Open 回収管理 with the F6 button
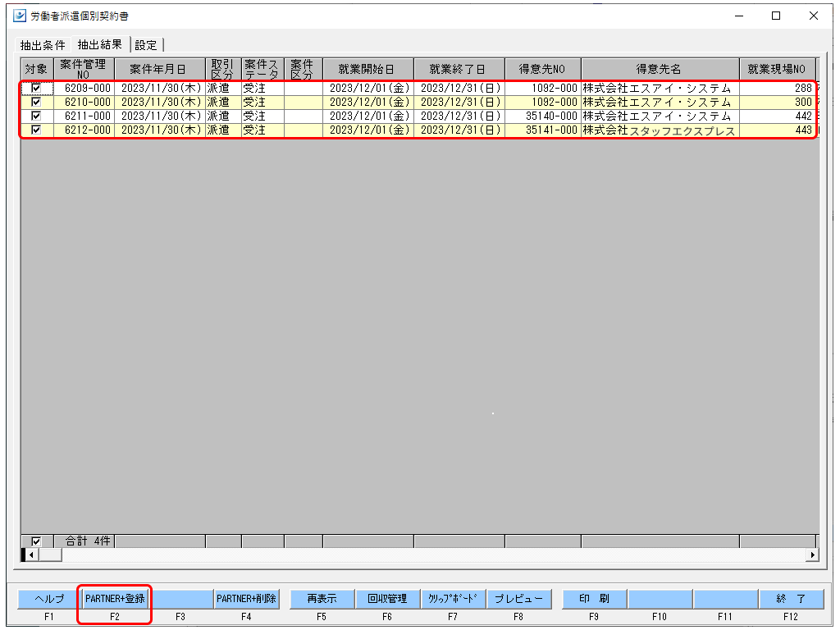This screenshot has width=840, height=630. 387,599
